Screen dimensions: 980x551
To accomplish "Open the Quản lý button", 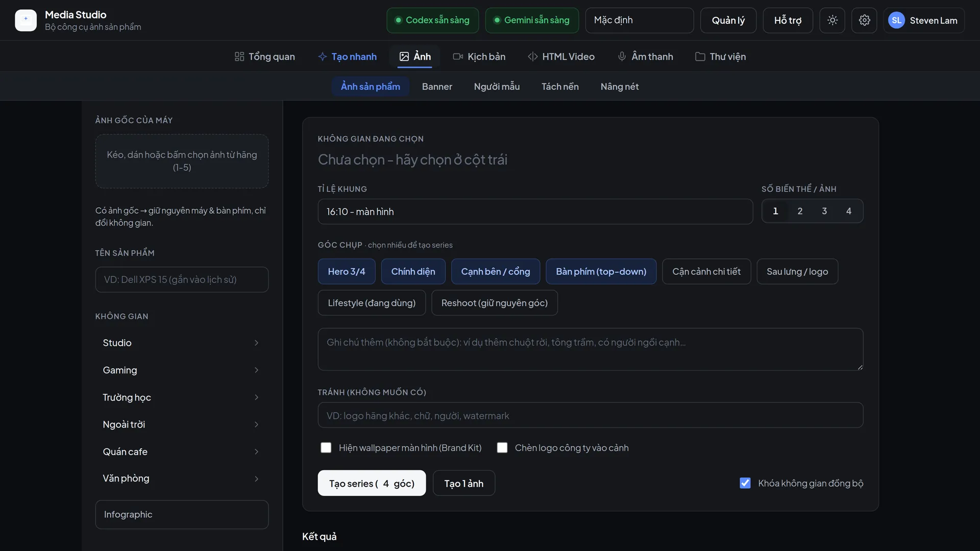I will tap(728, 20).
